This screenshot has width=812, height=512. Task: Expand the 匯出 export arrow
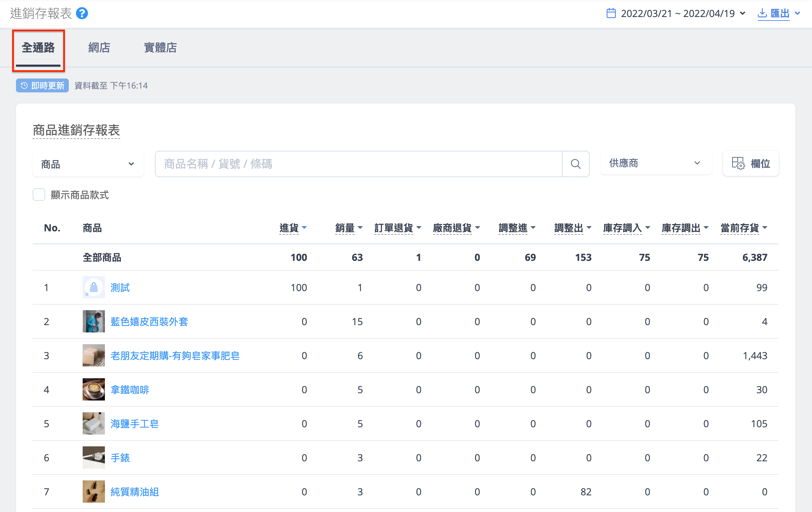pos(797,13)
